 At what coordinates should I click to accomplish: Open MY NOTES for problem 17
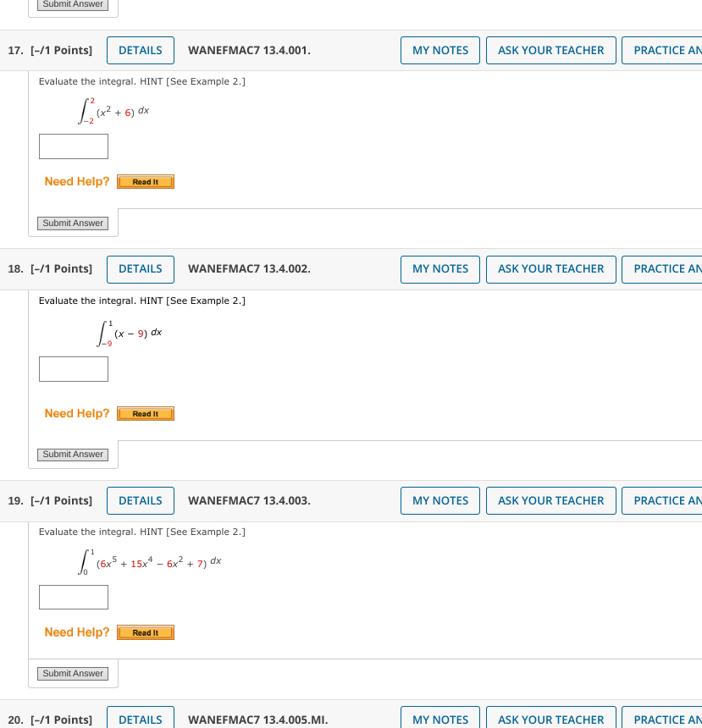coord(439,50)
